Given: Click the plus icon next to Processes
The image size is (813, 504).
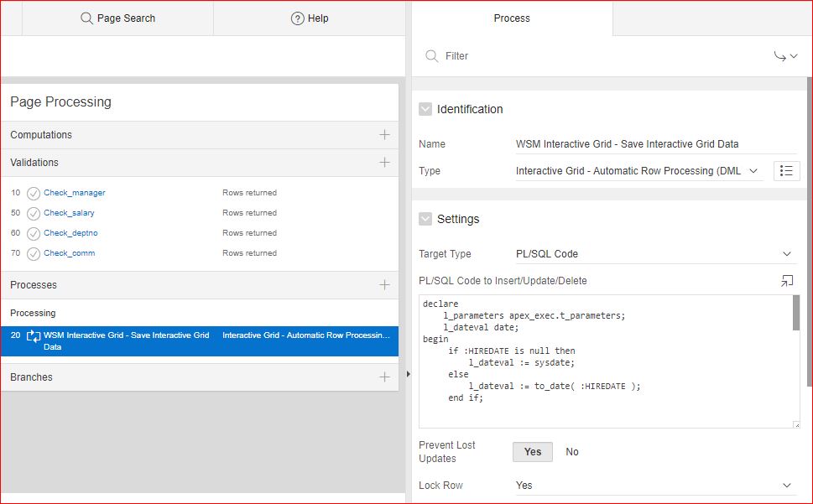Looking at the screenshot, I should pyautogui.click(x=384, y=285).
